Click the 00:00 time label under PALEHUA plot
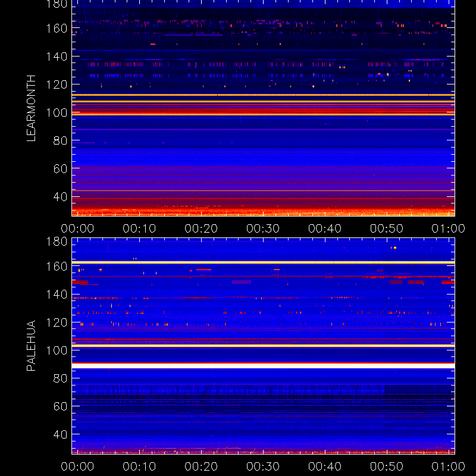Viewport: 476px width, 476px height. click(77, 466)
